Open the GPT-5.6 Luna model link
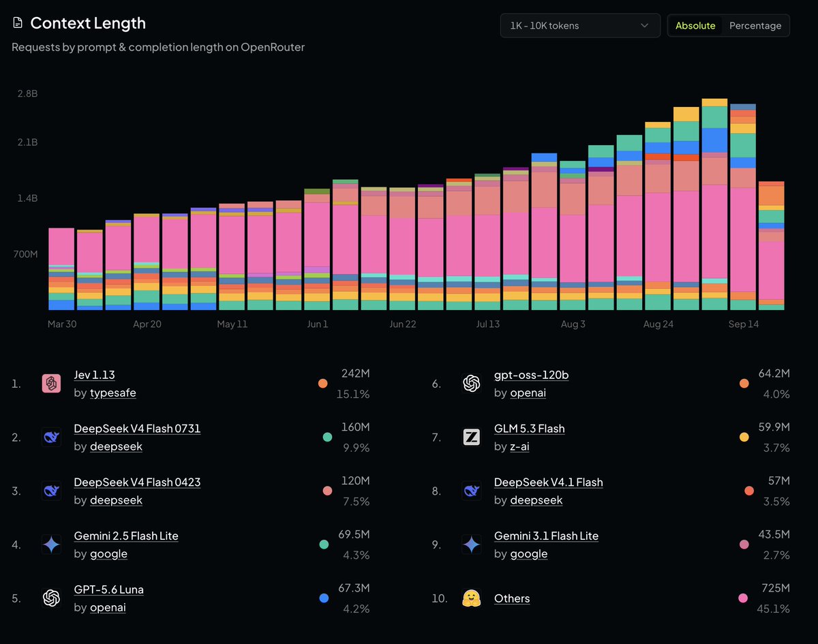This screenshot has width=818, height=644. pos(109,589)
